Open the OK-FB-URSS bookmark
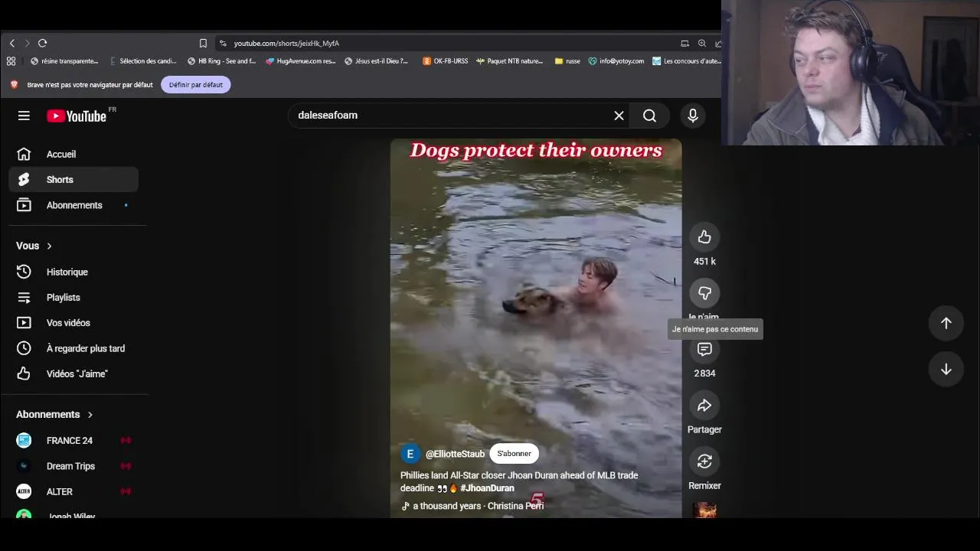Viewport: 980px width, 551px height. point(445,61)
